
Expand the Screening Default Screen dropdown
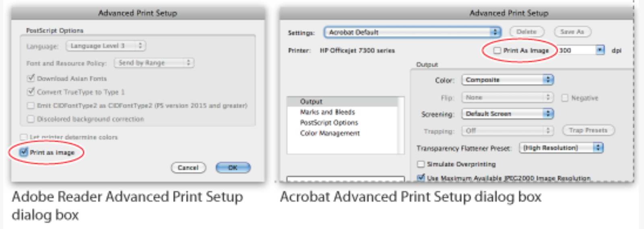click(x=507, y=114)
